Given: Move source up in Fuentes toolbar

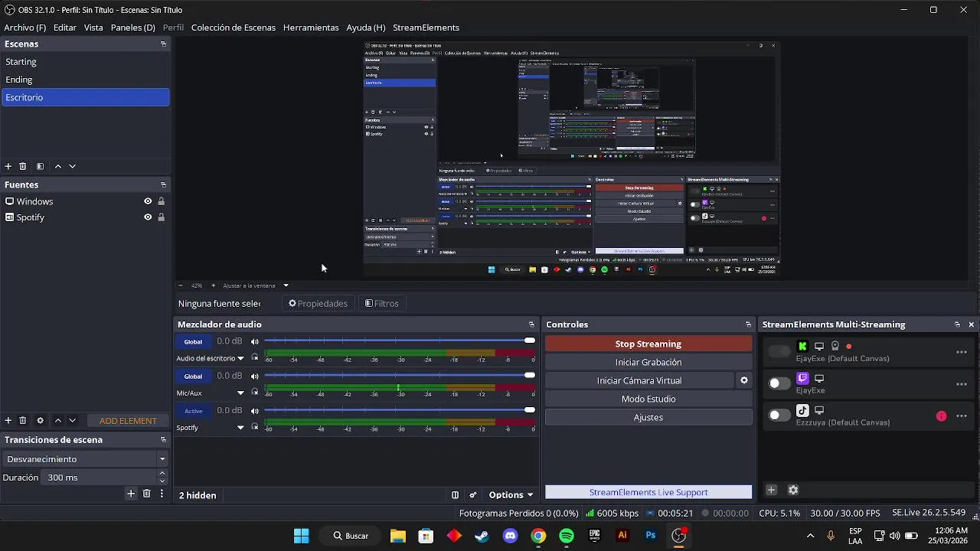Looking at the screenshot, I should pos(57,420).
